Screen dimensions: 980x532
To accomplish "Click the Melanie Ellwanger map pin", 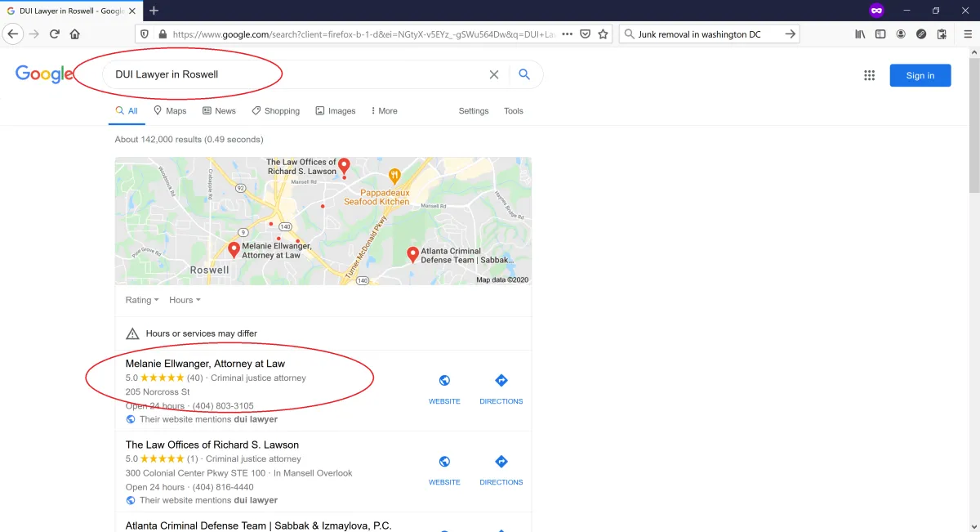I will pos(234,250).
